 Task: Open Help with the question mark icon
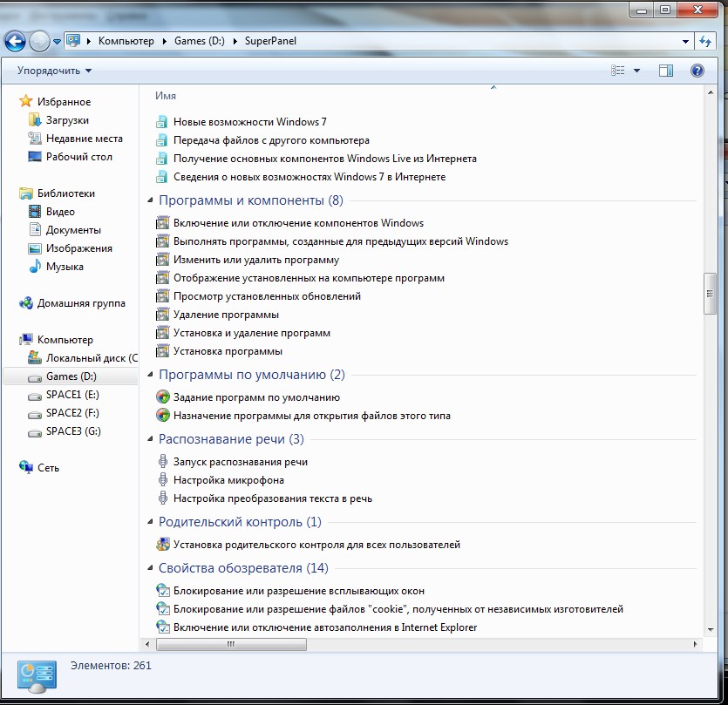[x=697, y=71]
